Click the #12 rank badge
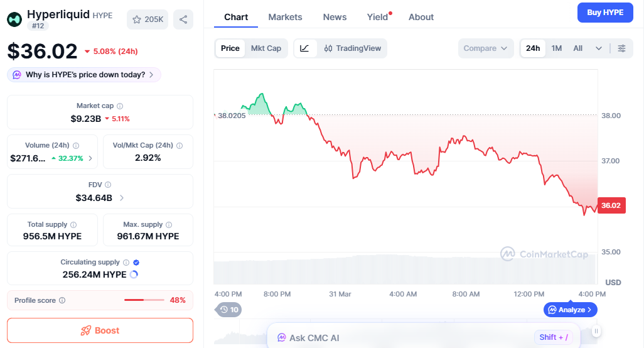Screen dimensions: 644x348 click(x=38, y=26)
